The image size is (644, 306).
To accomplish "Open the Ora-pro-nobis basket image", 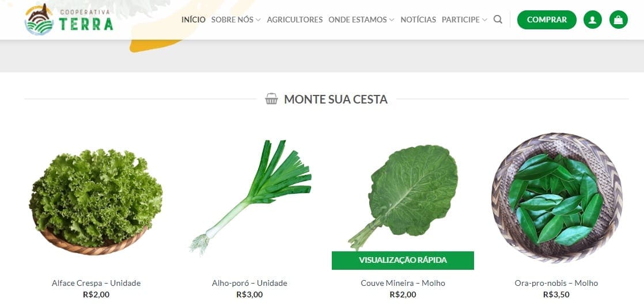I will tap(556, 198).
